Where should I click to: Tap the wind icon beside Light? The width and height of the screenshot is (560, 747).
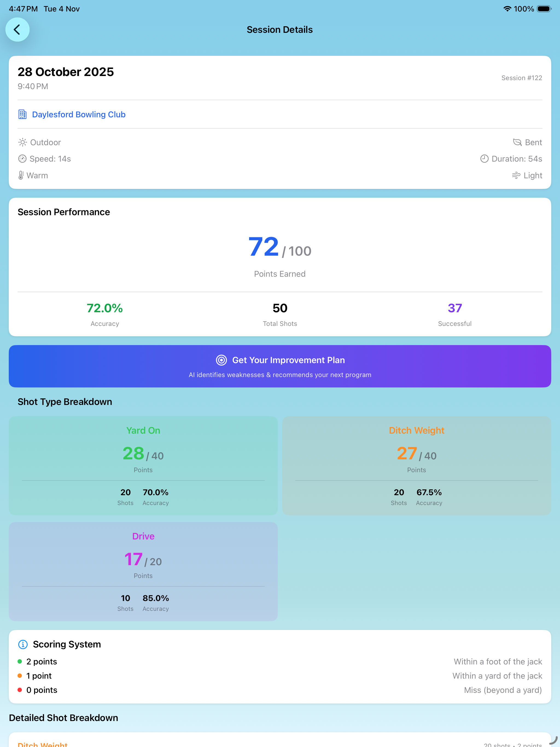(x=516, y=175)
